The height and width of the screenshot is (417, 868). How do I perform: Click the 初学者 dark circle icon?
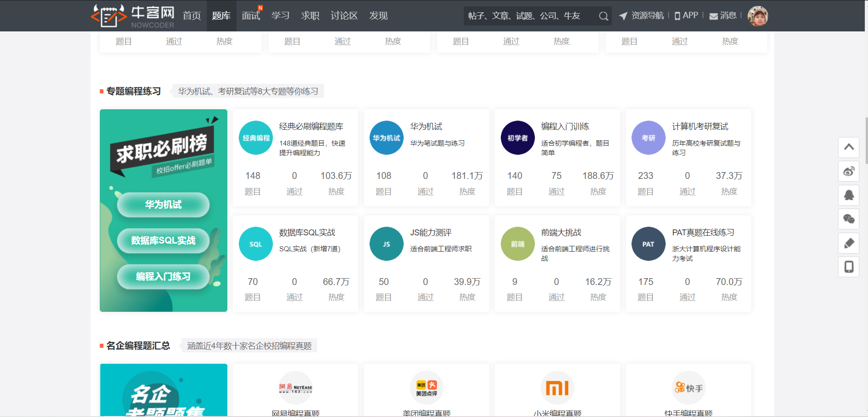(x=518, y=138)
